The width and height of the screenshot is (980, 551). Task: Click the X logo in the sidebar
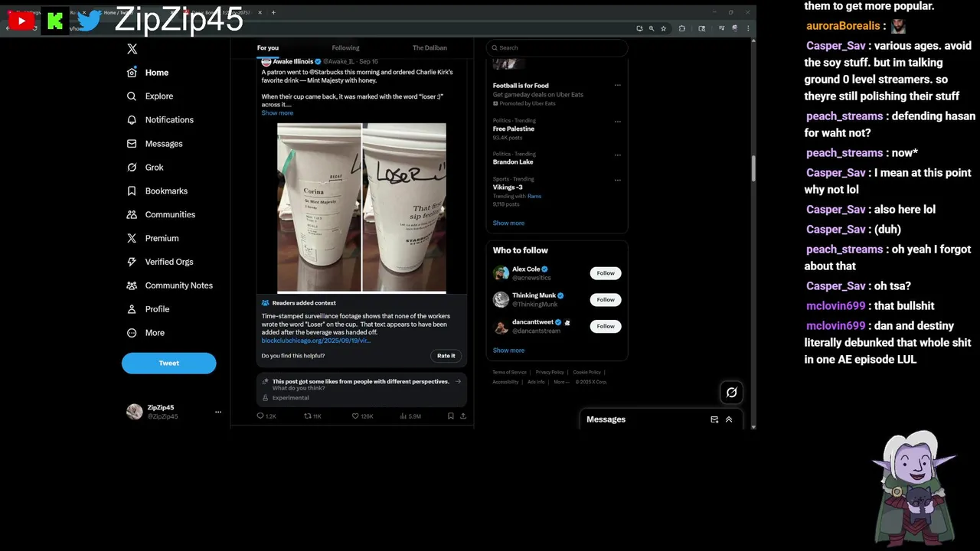click(132, 49)
